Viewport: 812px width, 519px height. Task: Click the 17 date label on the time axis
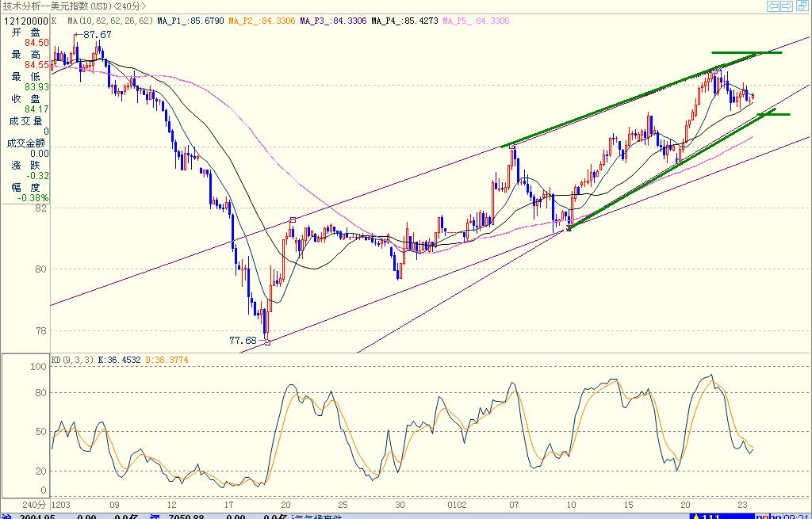click(228, 505)
